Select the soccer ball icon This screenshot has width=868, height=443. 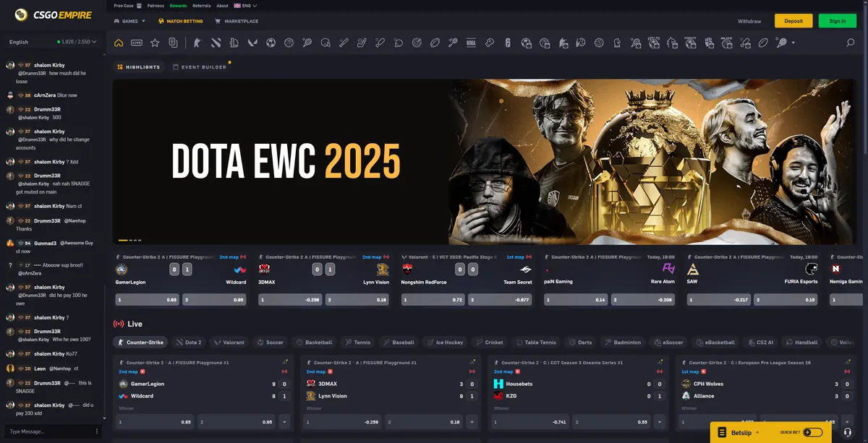pos(271,43)
